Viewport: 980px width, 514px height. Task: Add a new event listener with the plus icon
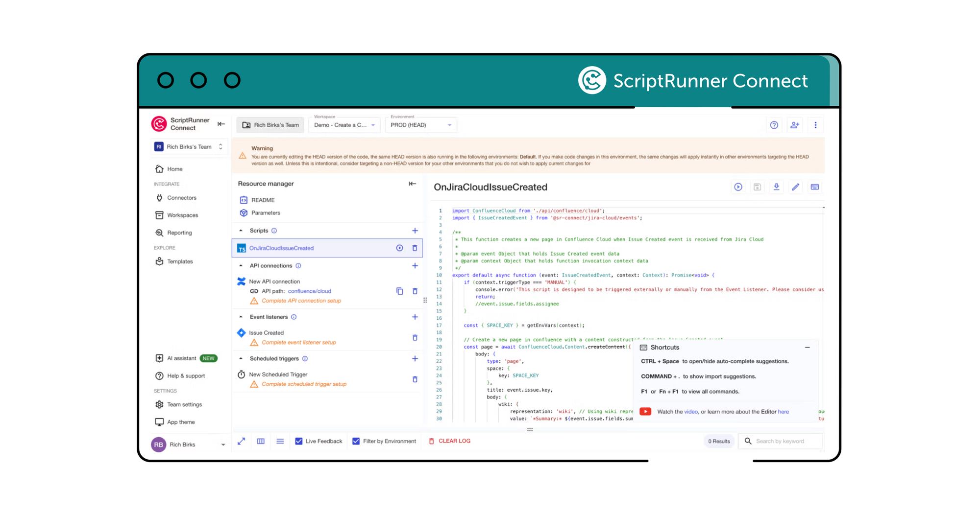pyautogui.click(x=415, y=317)
